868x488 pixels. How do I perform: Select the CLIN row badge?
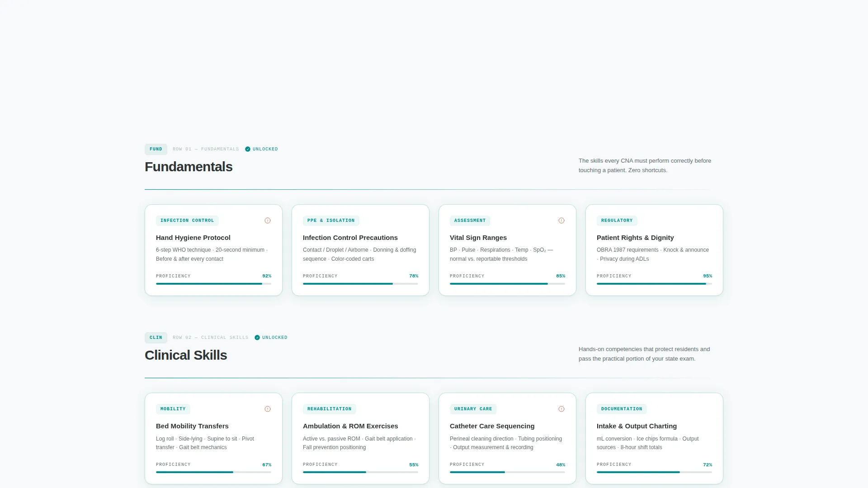pos(156,338)
